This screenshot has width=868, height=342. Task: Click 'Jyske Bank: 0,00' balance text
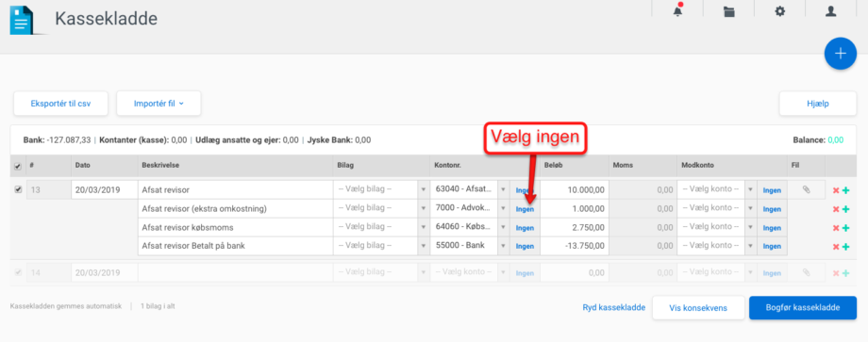pos(339,140)
